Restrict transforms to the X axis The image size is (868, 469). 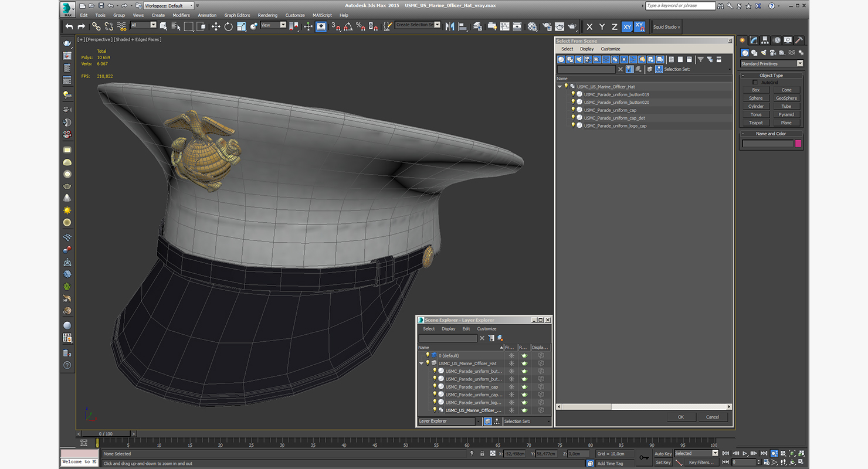point(589,27)
